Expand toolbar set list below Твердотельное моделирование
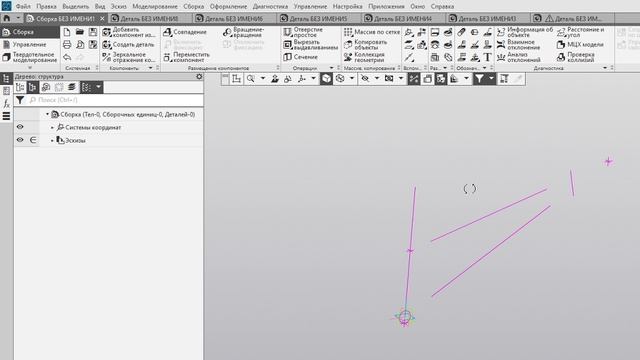640x360 pixels. pos(30,68)
